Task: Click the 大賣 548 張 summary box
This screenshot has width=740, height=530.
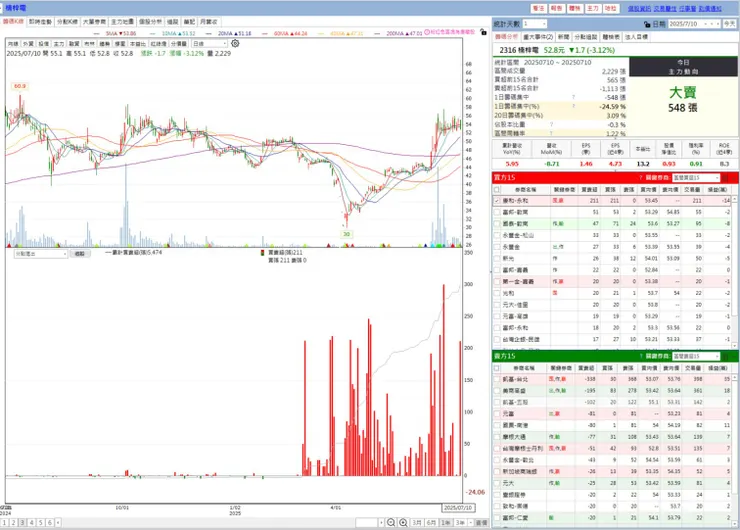Action: pos(683,101)
